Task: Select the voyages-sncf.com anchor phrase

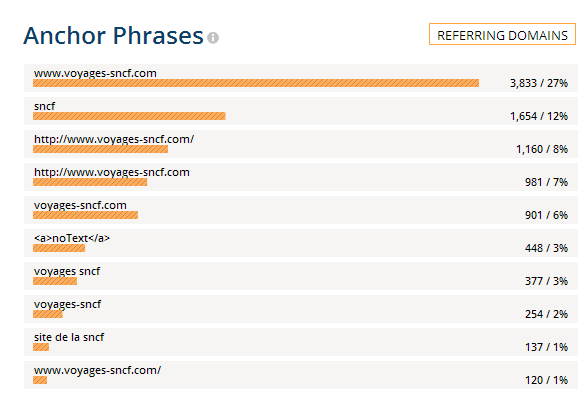Action: pyautogui.click(x=80, y=205)
